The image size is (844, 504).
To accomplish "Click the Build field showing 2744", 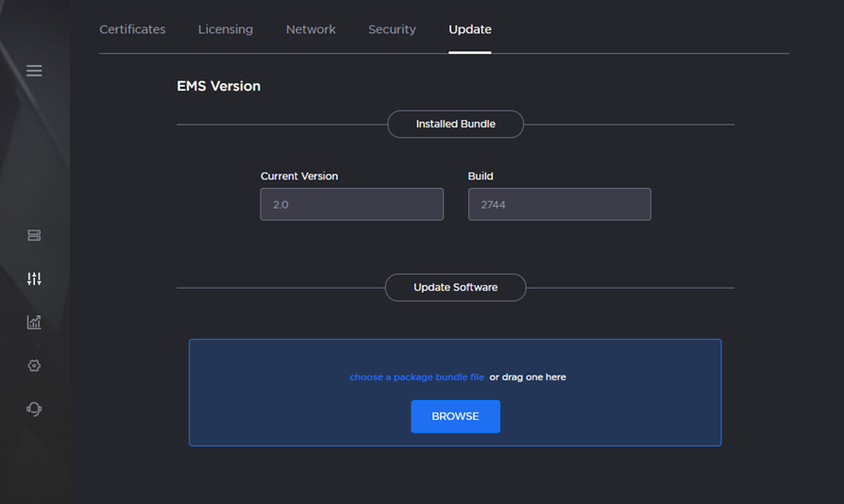I will (x=559, y=204).
